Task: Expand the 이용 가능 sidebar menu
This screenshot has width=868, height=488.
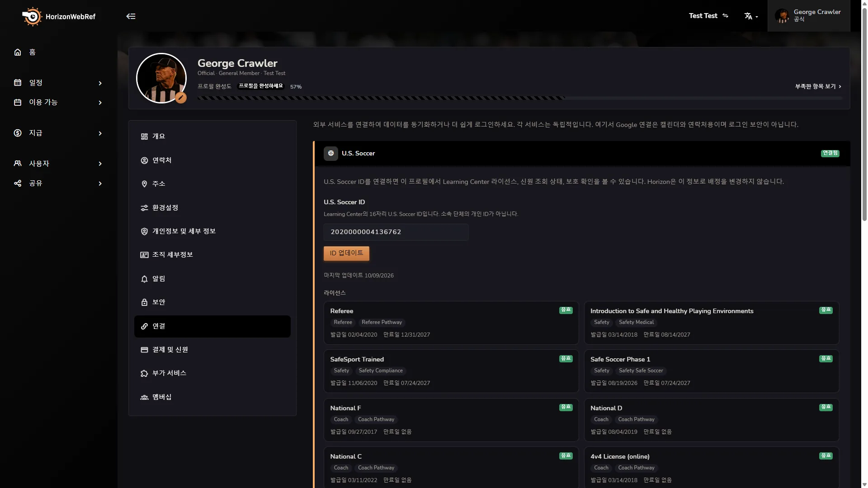Action: coord(59,103)
